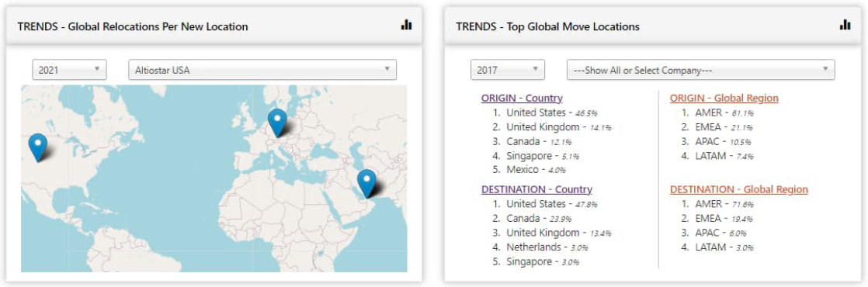Viewport: 868px width, 287px height.
Task: Select the map pin over central Europe
Action: [x=277, y=123]
